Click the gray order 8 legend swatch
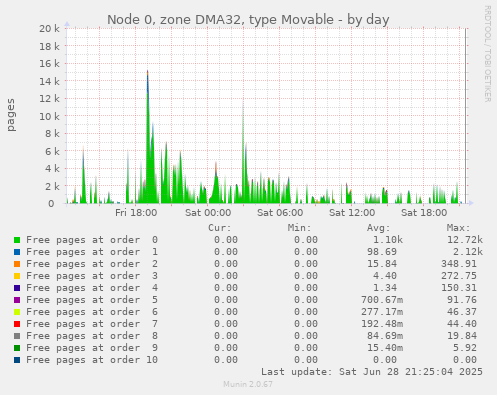The image size is (497, 395). coord(17,336)
